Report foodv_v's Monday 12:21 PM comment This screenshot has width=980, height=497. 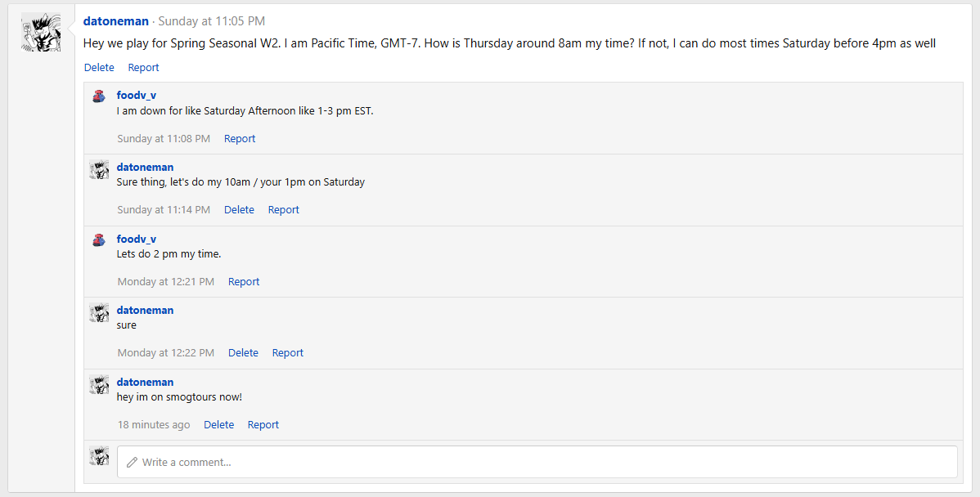(244, 282)
